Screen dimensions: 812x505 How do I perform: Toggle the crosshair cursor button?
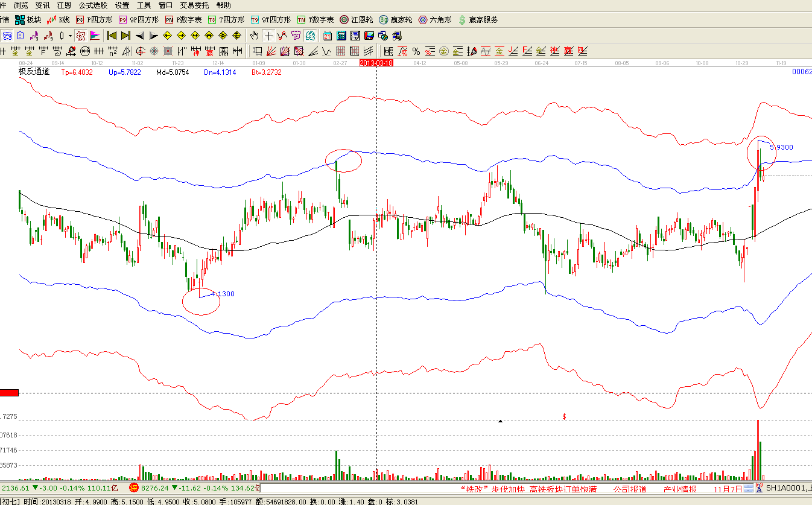268,36
